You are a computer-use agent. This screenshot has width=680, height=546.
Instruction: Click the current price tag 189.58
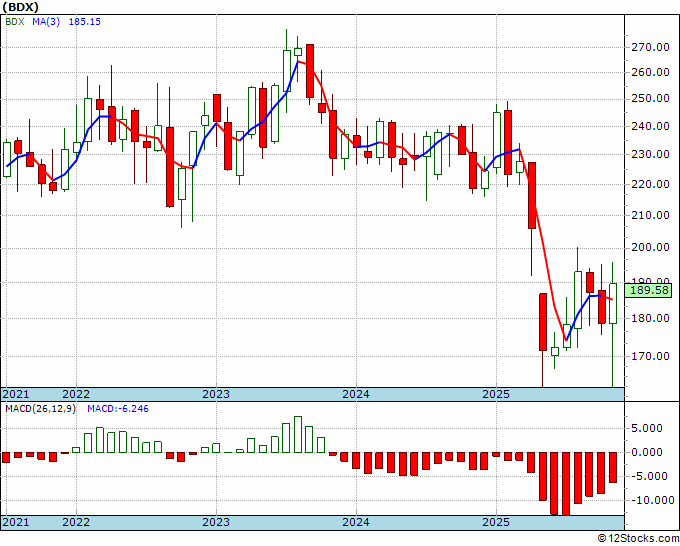(649, 290)
